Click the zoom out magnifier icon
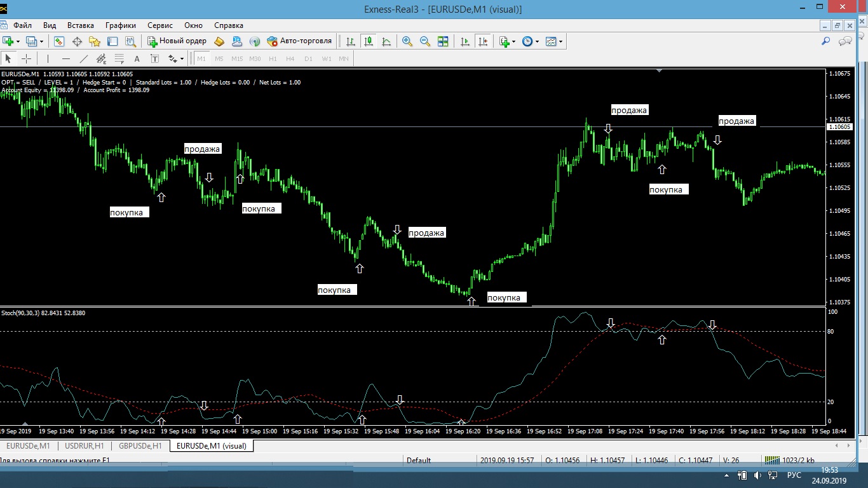The image size is (868, 488). (x=425, y=41)
